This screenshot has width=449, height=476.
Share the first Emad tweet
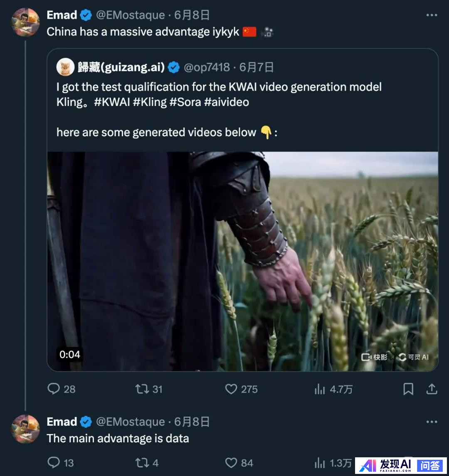coord(432,389)
